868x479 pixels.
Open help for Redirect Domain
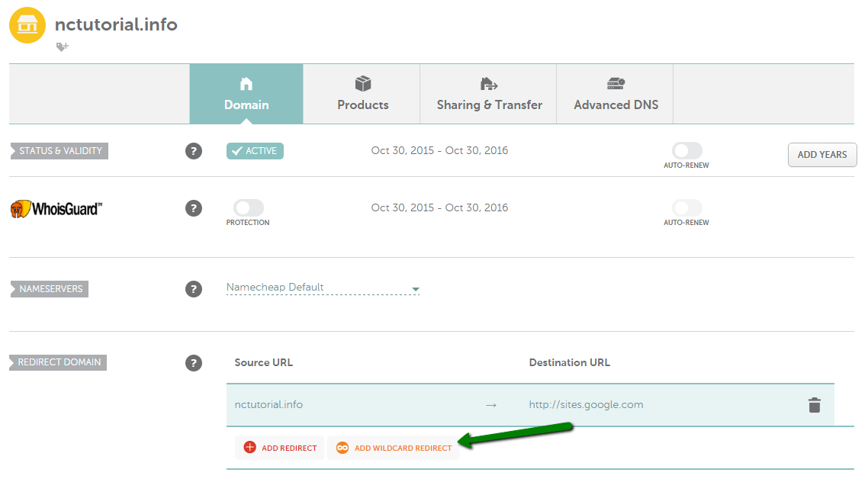pyautogui.click(x=193, y=363)
